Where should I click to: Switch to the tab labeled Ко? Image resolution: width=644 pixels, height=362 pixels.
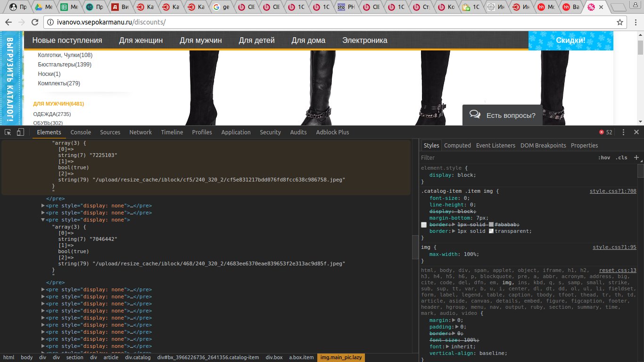coord(446,8)
